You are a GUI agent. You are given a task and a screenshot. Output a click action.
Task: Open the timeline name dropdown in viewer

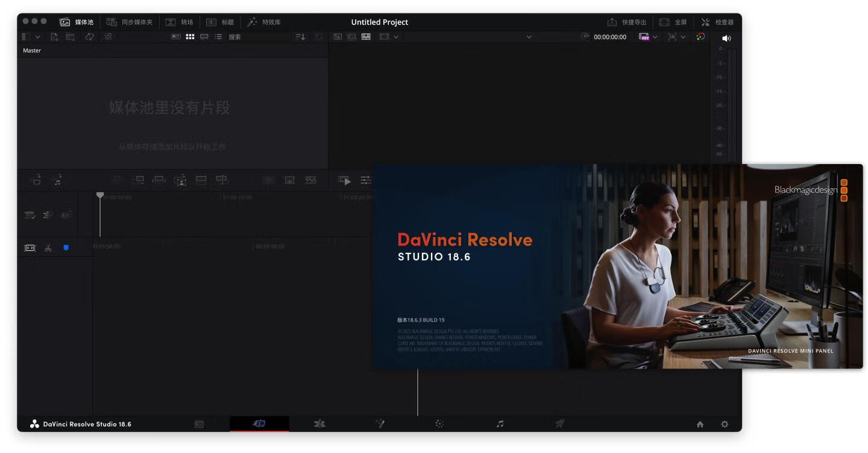coord(529,37)
